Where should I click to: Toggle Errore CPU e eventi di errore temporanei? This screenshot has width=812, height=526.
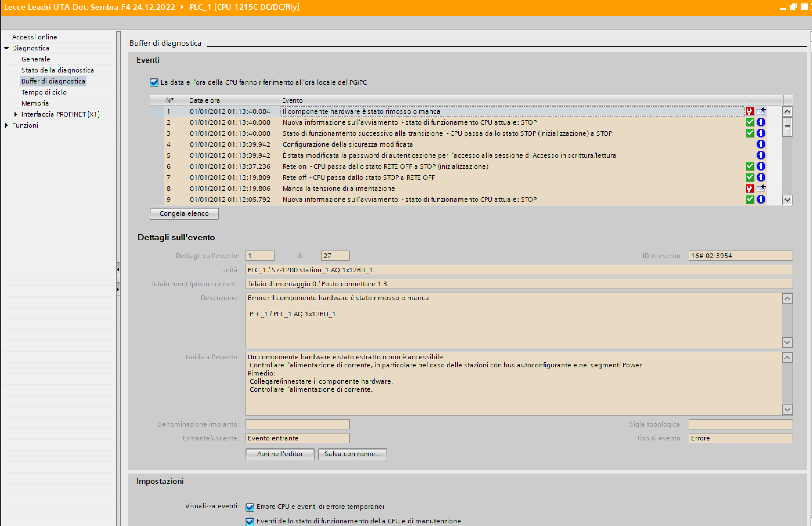click(x=250, y=507)
